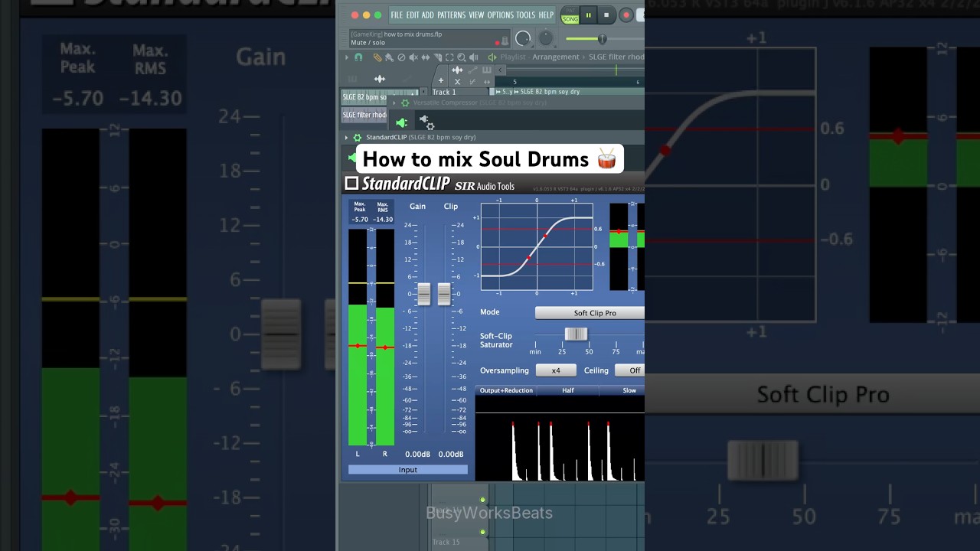
Task: Click the Arrangement breadcrumb
Action: pyautogui.click(x=556, y=57)
